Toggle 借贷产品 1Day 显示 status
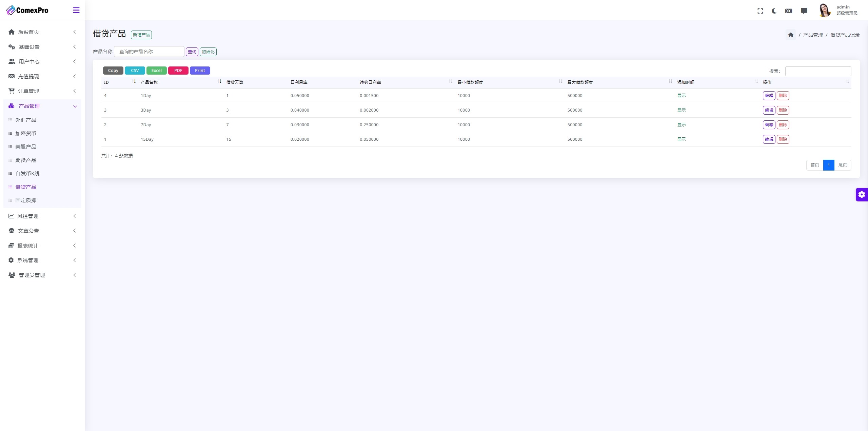 coord(682,95)
